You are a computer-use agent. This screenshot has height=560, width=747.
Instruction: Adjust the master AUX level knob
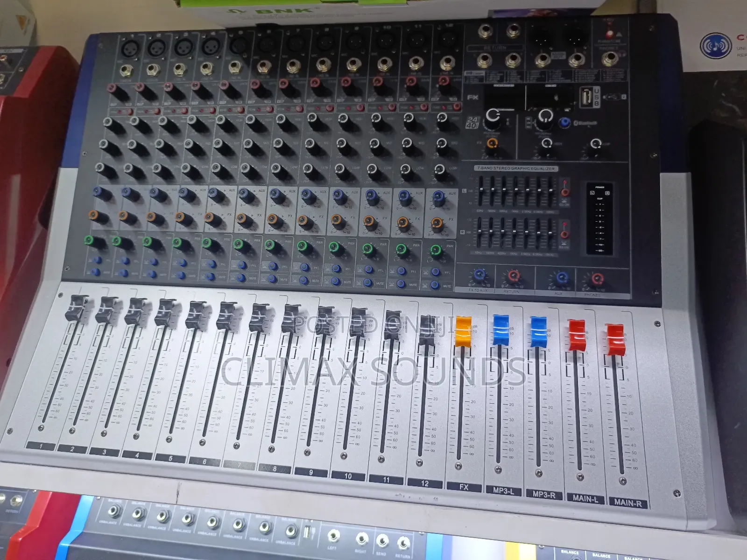[562, 279]
